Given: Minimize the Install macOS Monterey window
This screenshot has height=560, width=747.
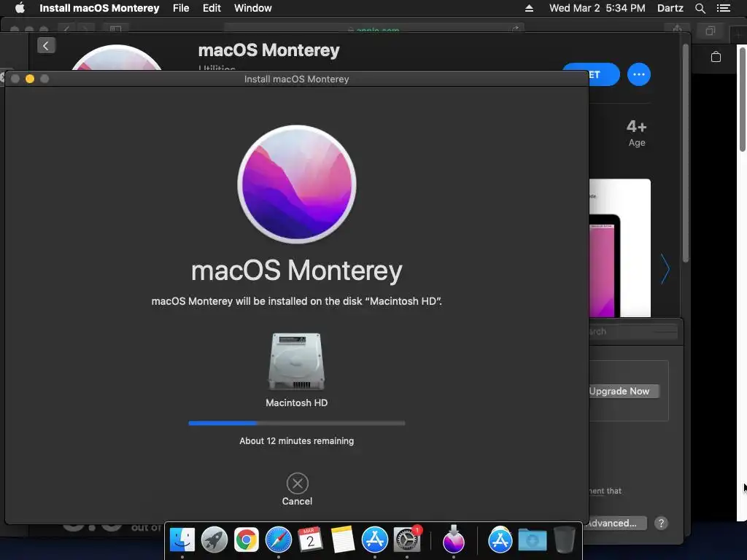Looking at the screenshot, I should pos(29,79).
